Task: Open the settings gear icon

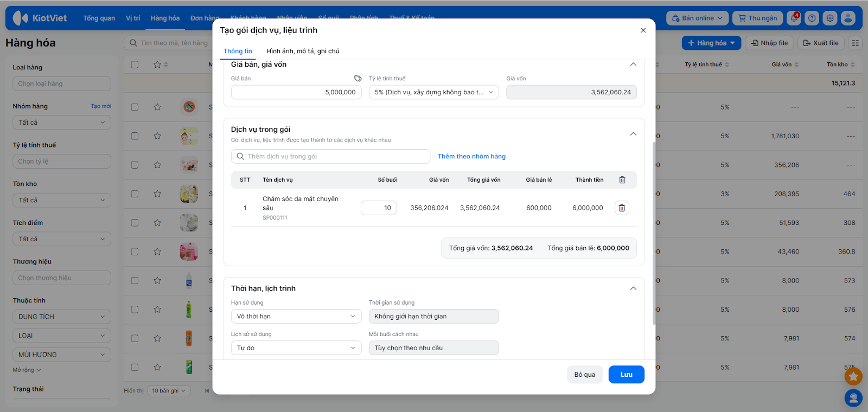Action: click(830, 18)
